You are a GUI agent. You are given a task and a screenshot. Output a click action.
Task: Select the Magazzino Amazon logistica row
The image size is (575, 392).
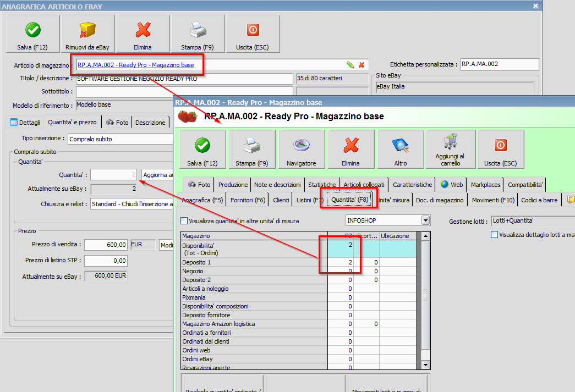tap(299, 324)
